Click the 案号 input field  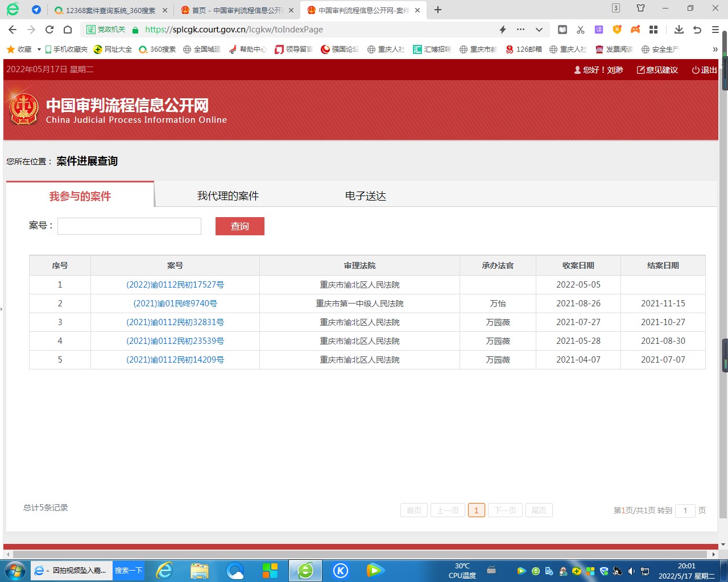pyautogui.click(x=129, y=226)
